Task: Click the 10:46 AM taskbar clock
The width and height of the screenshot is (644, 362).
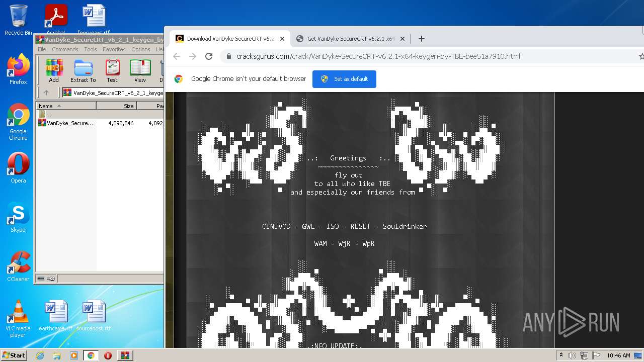Action: tap(618, 355)
